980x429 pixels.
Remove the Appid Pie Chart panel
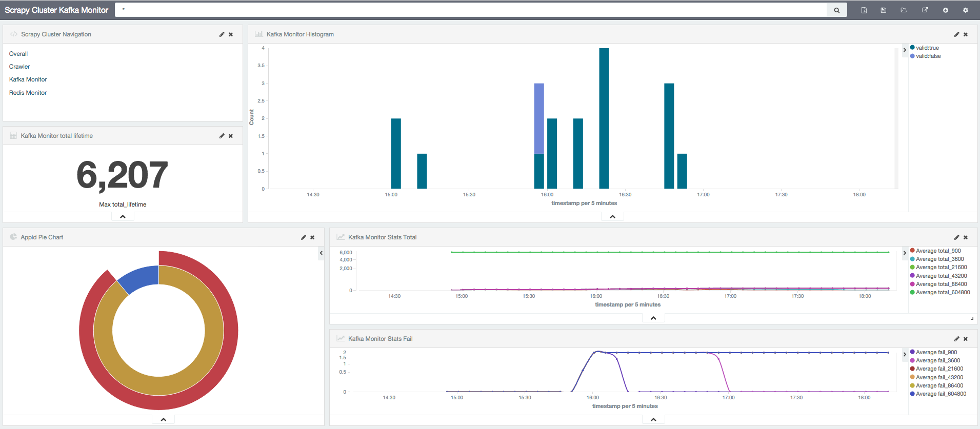(312, 237)
